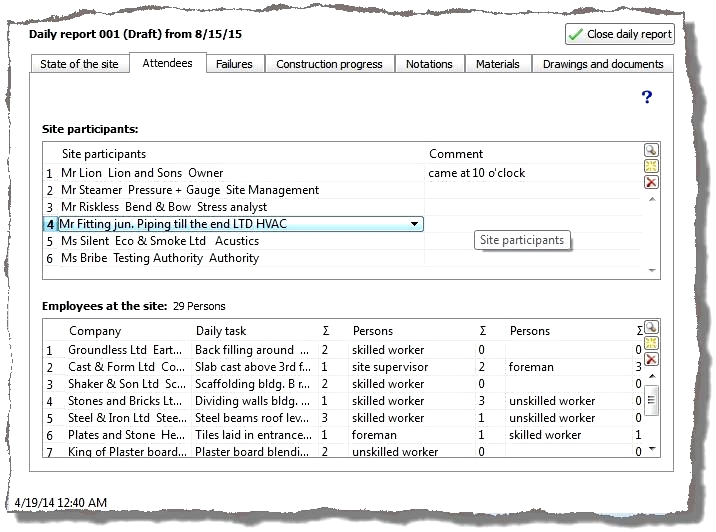Click the 'Tiles laid in entrance...' task cell
Image resolution: width=716 pixels, height=532 pixels.
pyautogui.click(x=253, y=435)
